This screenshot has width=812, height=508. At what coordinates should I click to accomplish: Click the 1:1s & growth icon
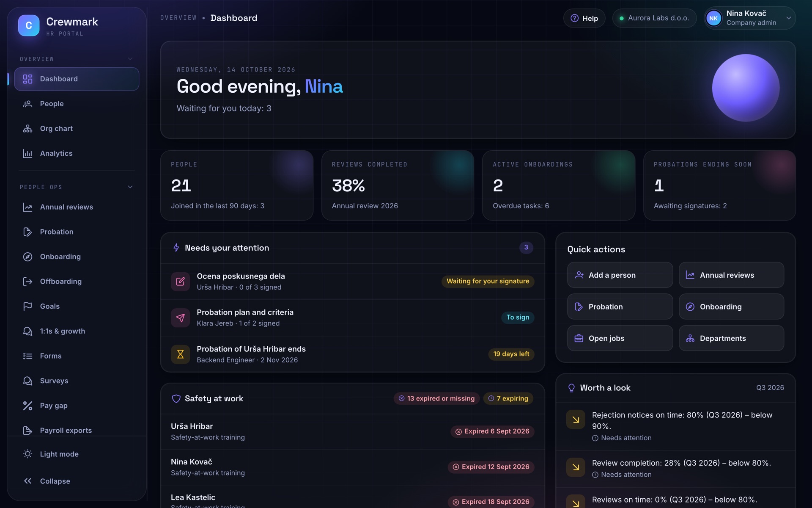(x=27, y=331)
